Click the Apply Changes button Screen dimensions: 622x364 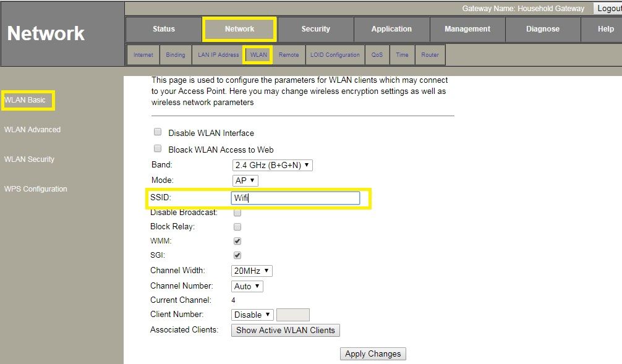coord(373,354)
